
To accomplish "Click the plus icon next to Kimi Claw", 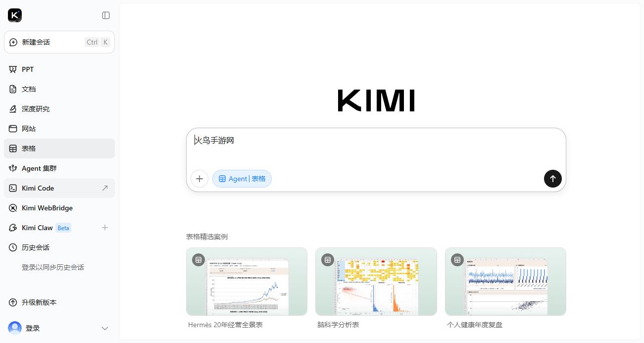I will [x=105, y=228].
